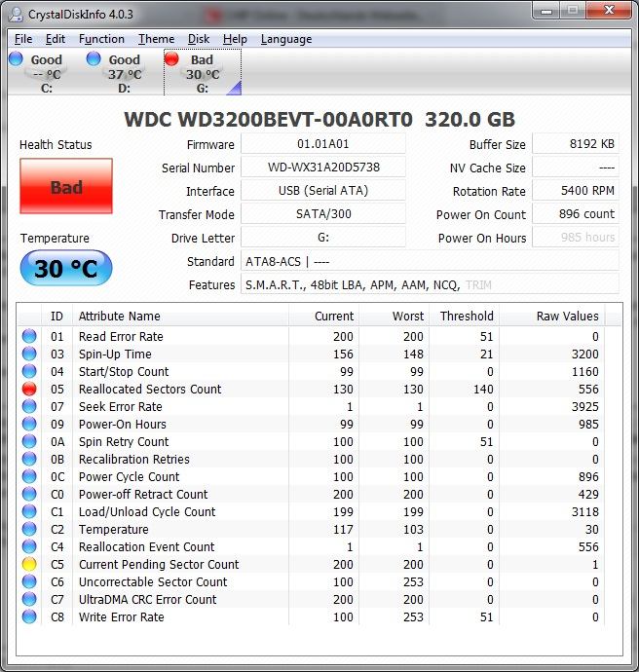Click the blue status icon for Load/Unload Cycle Count
Screen dimensions: 639x672
(29, 511)
